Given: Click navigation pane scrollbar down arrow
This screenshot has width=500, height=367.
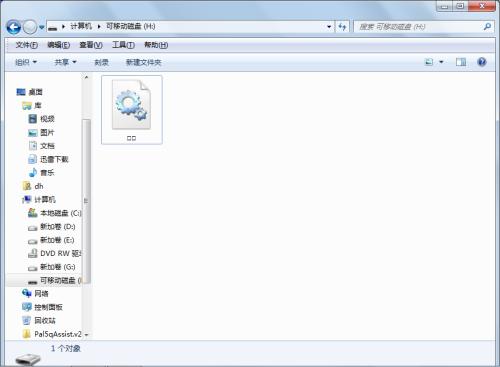Looking at the screenshot, I should pyautogui.click(x=86, y=334).
